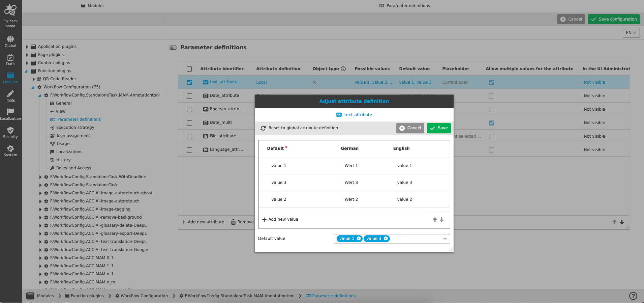Fly back home via bee logo

pos(10,10)
